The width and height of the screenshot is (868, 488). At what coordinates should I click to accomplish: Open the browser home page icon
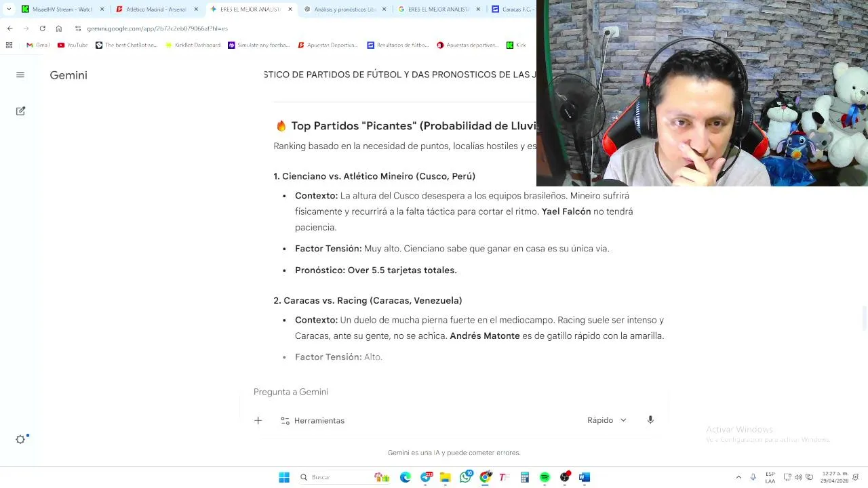click(59, 28)
